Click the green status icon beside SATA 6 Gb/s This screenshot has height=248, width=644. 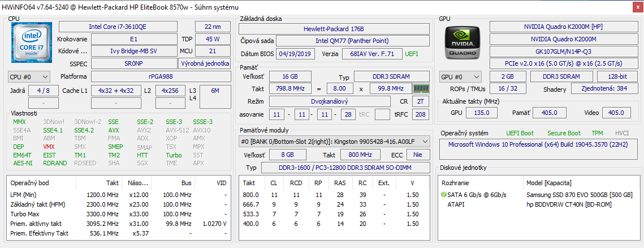click(444, 195)
